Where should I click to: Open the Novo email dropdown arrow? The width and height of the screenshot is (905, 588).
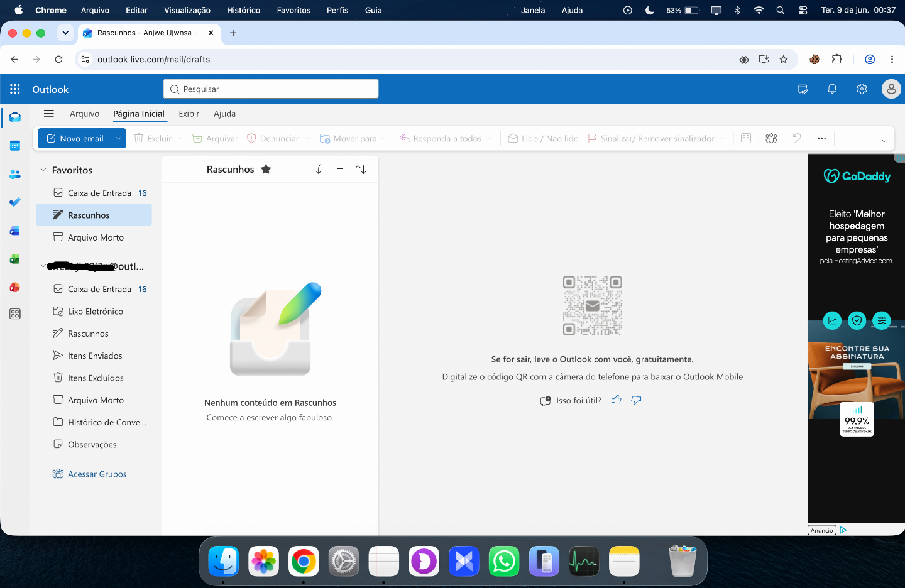point(118,138)
